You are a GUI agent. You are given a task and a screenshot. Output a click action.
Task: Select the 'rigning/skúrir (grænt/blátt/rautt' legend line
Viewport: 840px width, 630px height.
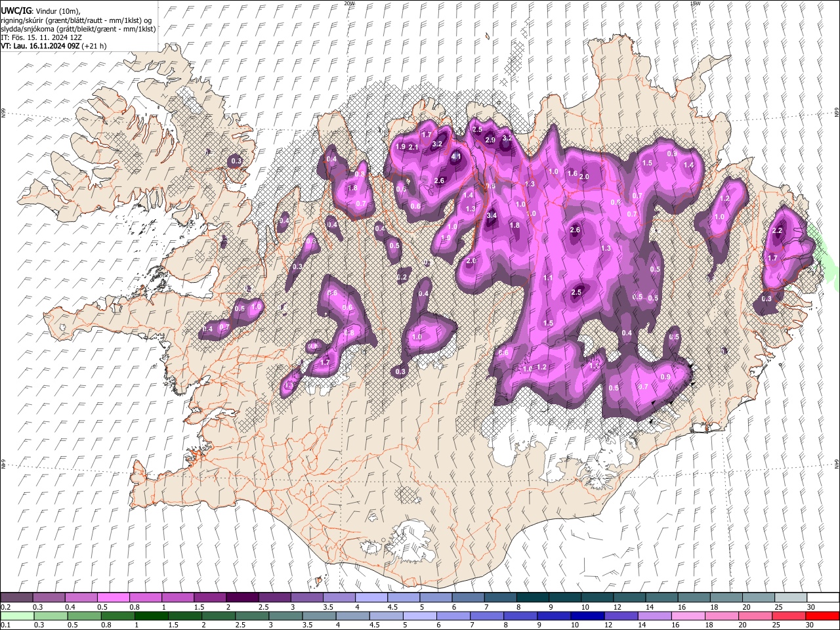point(76,20)
